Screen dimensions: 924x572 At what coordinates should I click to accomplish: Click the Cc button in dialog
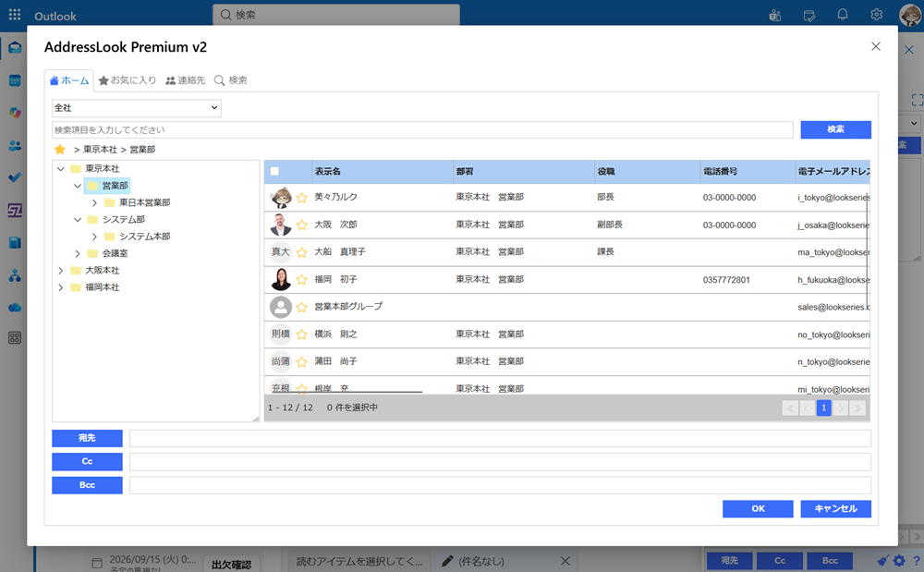pos(87,462)
